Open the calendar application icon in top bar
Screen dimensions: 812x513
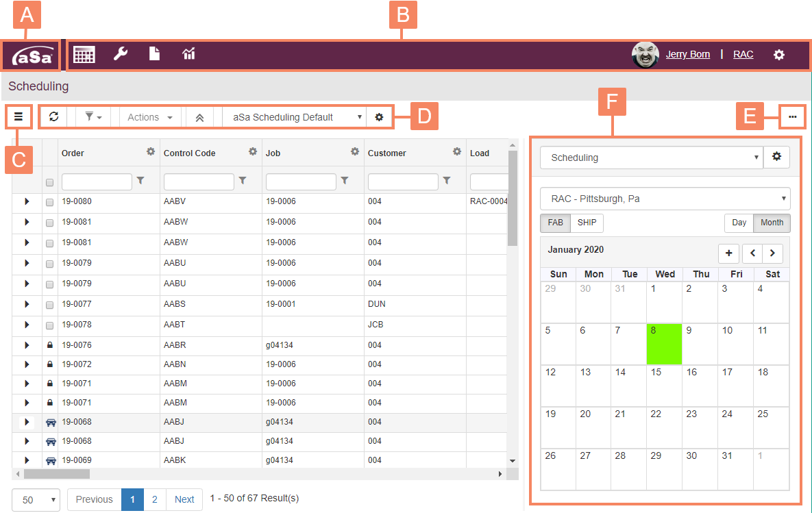(84, 54)
